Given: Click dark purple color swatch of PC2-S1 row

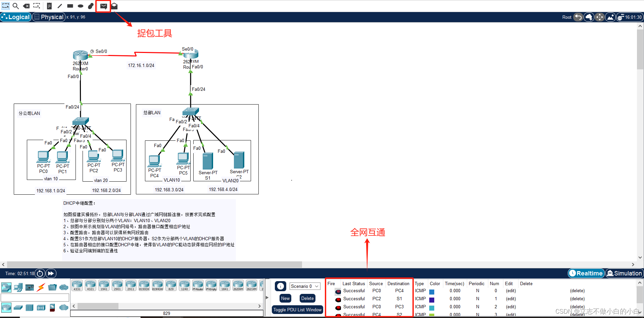Looking at the screenshot, I should click(432, 300).
